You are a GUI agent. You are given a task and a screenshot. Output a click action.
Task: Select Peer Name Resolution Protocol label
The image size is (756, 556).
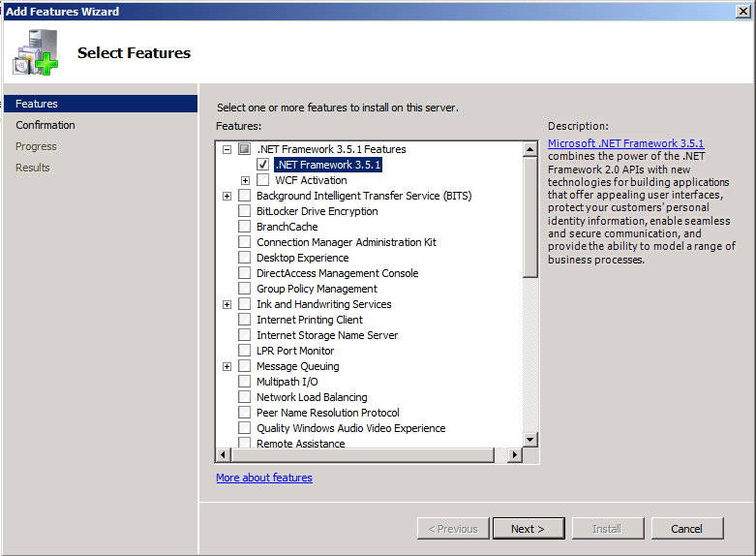point(328,413)
